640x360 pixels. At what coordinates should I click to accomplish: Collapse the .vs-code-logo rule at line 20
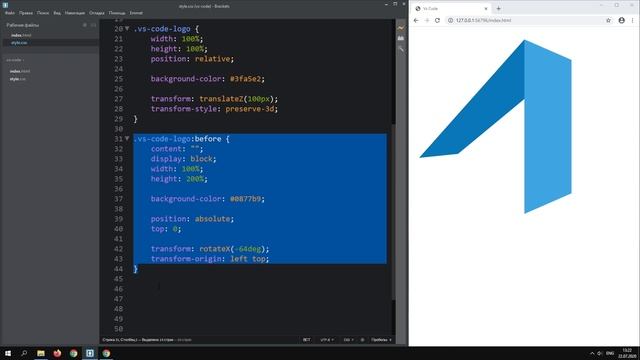coord(127,29)
